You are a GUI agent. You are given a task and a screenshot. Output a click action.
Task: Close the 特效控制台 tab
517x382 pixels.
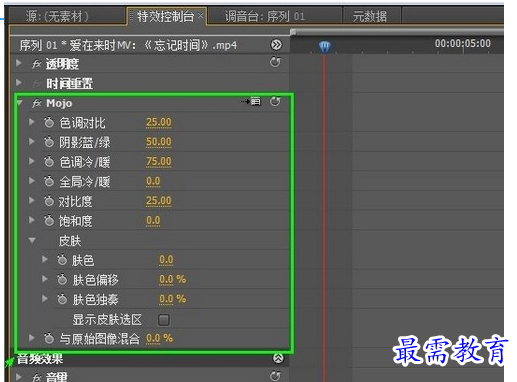(x=201, y=15)
